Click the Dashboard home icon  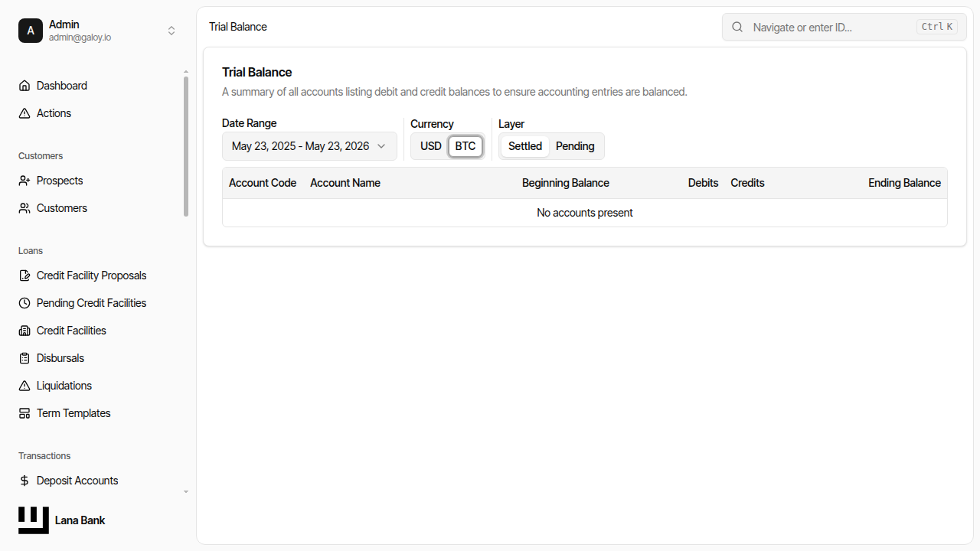coord(24,86)
